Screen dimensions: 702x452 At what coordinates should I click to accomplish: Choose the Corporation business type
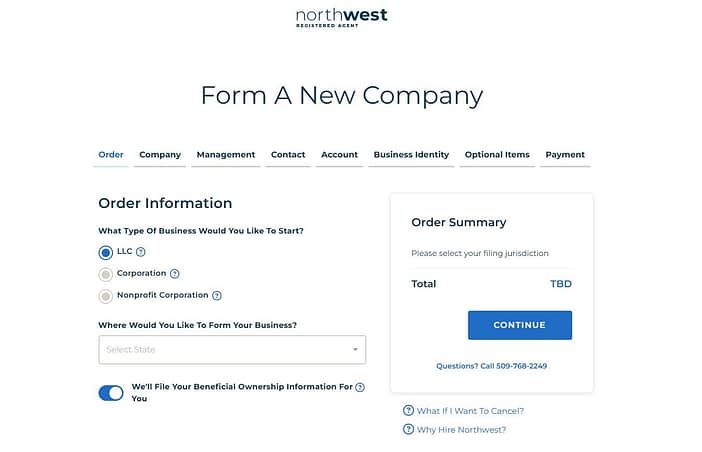[106, 274]
